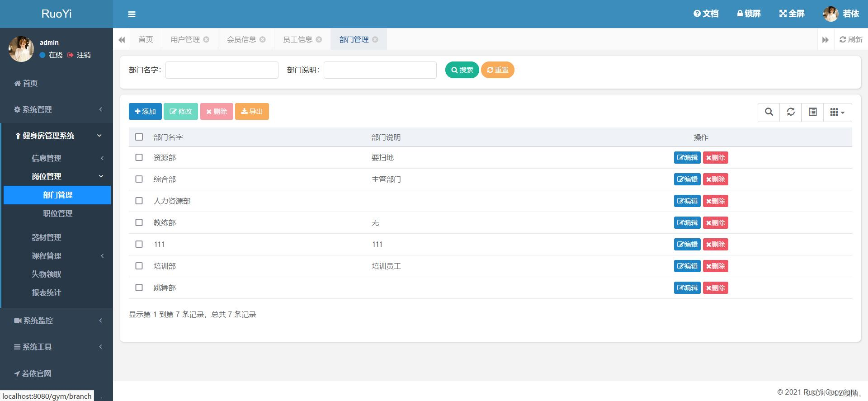Refresh table with circular arrows icon

[791, 112]
